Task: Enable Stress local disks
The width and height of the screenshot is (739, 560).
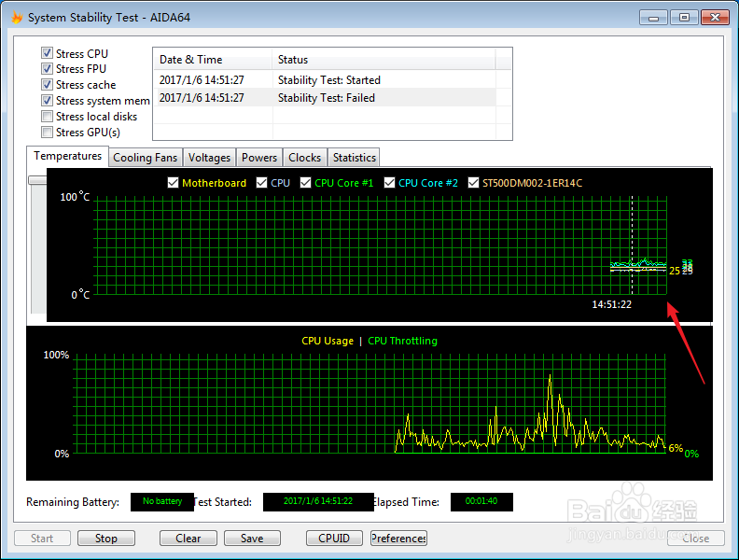Action: click(x=47, y=117)
